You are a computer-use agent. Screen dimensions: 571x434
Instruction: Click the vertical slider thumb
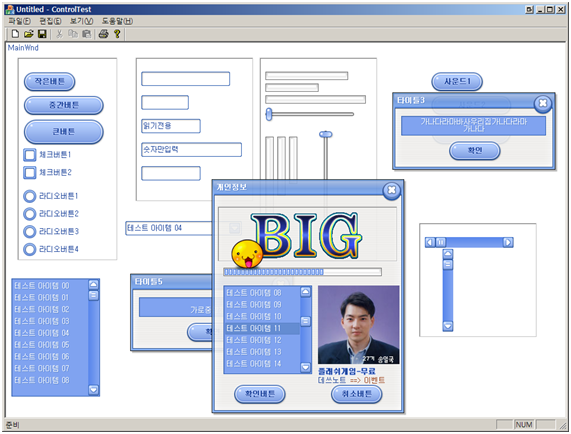pyautogui.click(x=326, y=134)
